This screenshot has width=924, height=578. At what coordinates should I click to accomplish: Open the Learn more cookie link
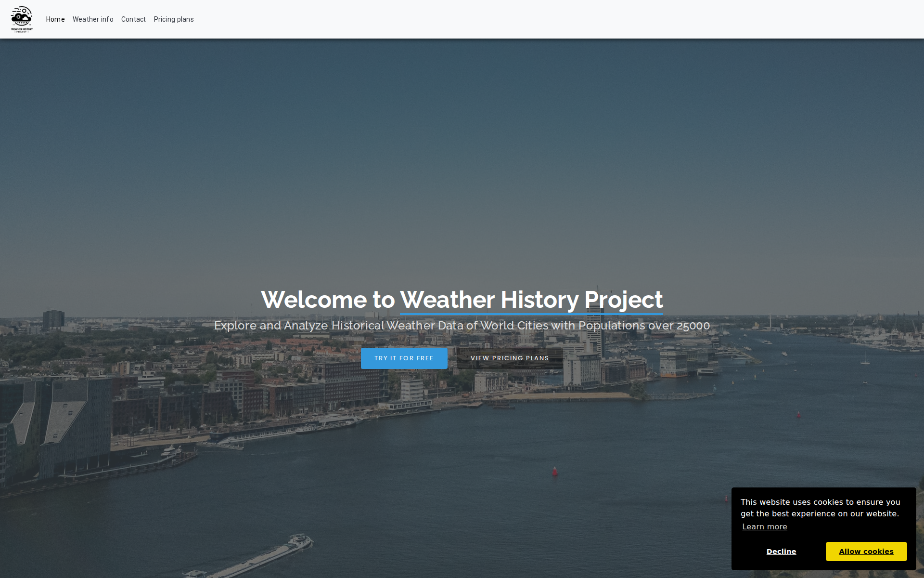(764, 526)
